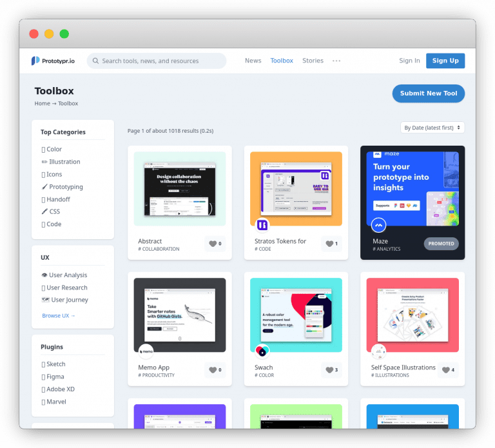Click the User Journey map icon

(x=46, y=300)
